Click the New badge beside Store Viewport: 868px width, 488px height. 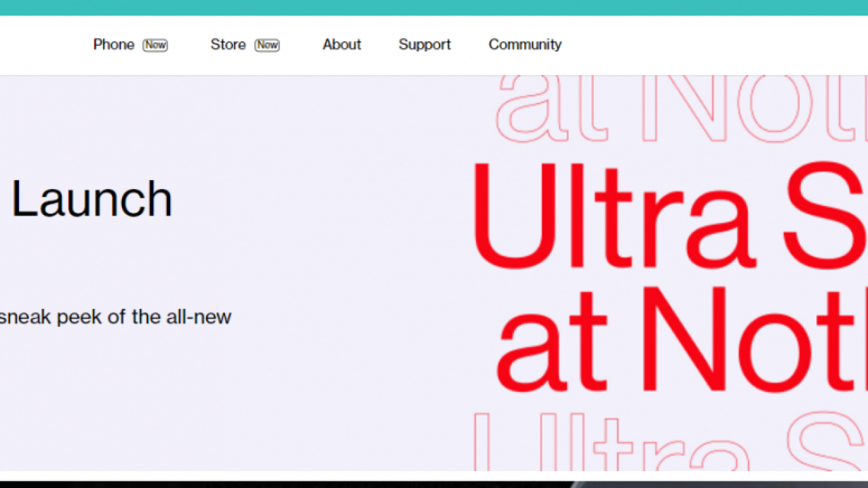coord(267,45)
